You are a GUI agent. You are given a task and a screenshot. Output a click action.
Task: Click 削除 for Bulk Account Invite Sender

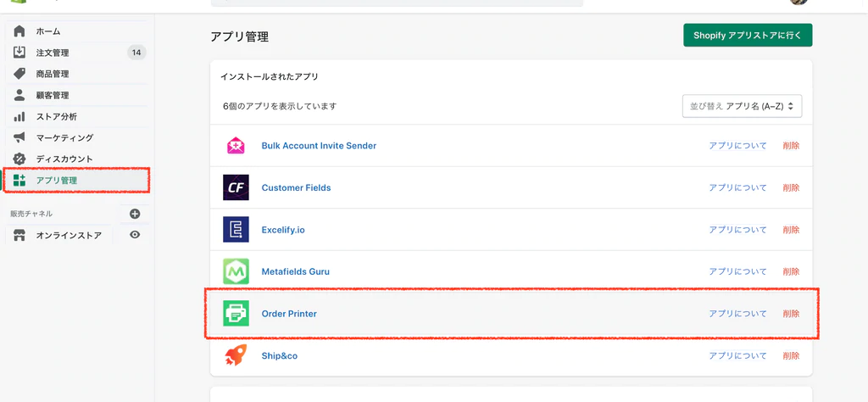click(x=791, y=146)
